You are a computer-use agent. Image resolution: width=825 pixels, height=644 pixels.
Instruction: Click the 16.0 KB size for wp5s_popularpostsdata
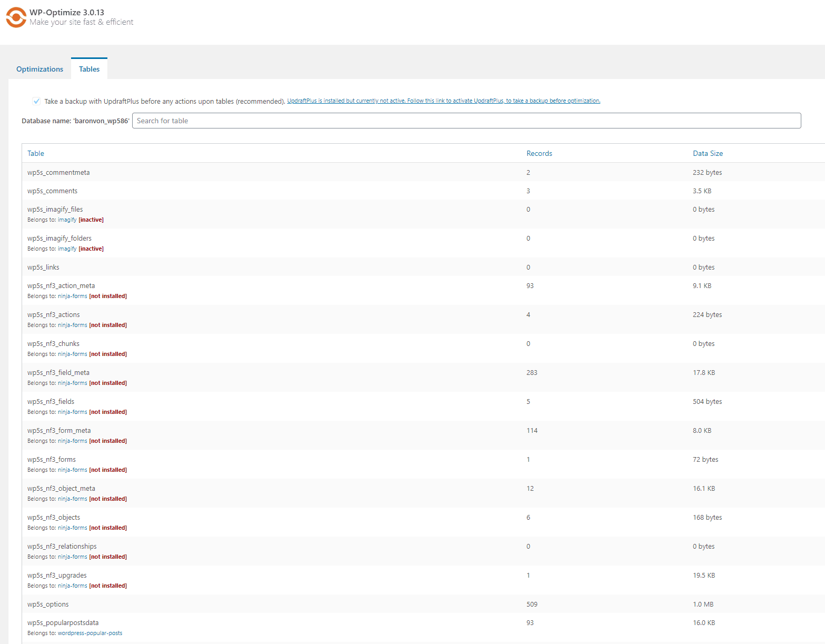point(704,622)
